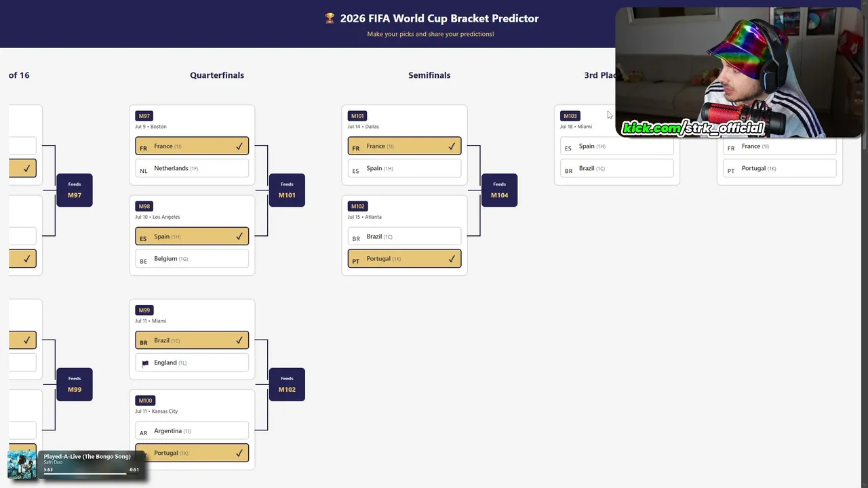Pick Netherlands to win match M97

[192, 169]
